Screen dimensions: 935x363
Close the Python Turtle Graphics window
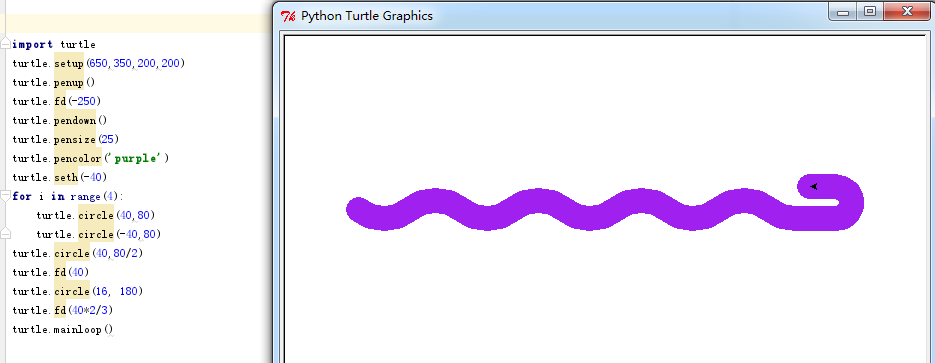point(906,12)
